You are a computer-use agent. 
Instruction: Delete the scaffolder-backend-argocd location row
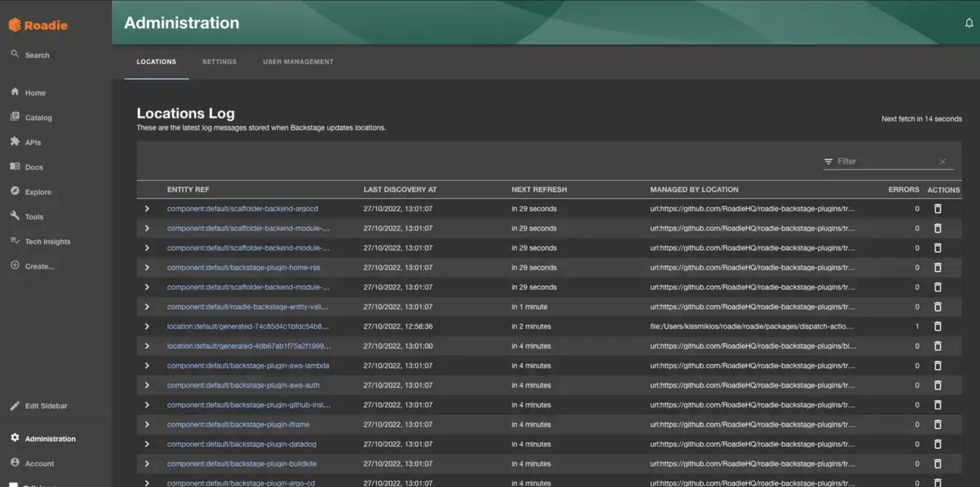click(937, 209)
